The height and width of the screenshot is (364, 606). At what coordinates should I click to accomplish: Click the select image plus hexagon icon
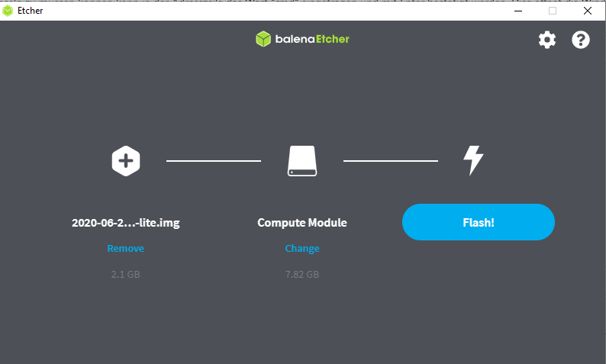(x=126, y=161)
